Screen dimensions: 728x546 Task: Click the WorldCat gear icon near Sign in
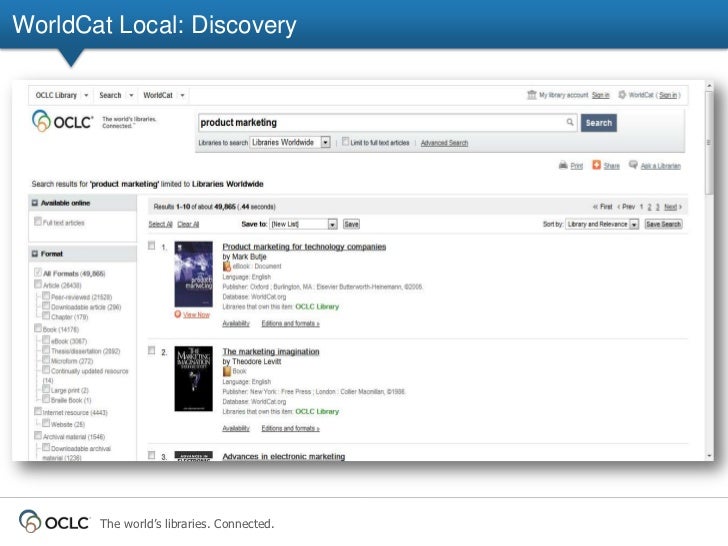(622, 95)
